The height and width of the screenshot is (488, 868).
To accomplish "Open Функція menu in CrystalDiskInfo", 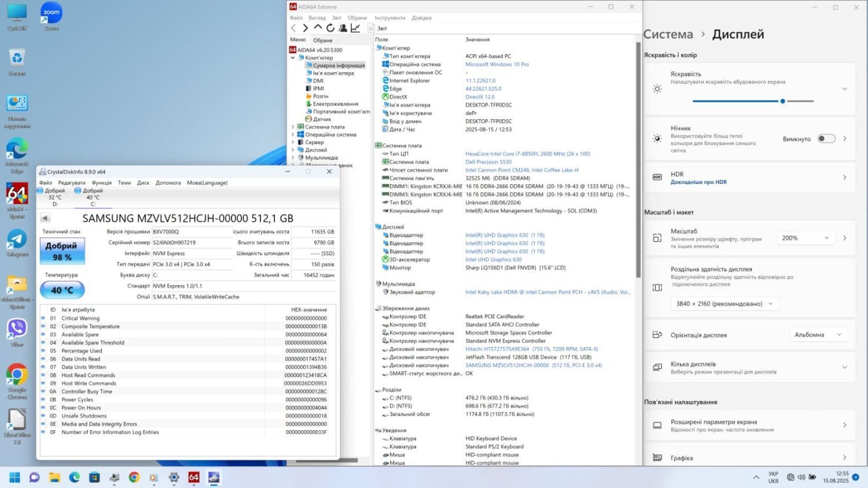I will [102, 183].
